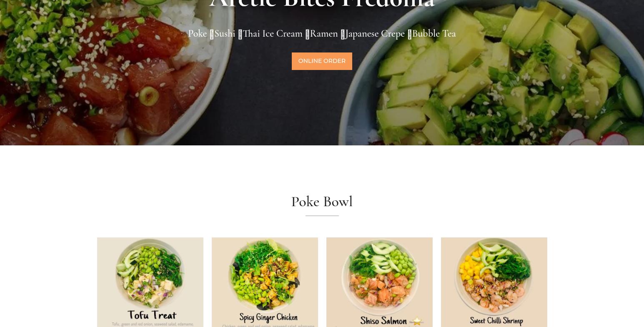Click the Tofu Treat name label
Viewport: 644px width, 327px height.
[x=152, y=315]
